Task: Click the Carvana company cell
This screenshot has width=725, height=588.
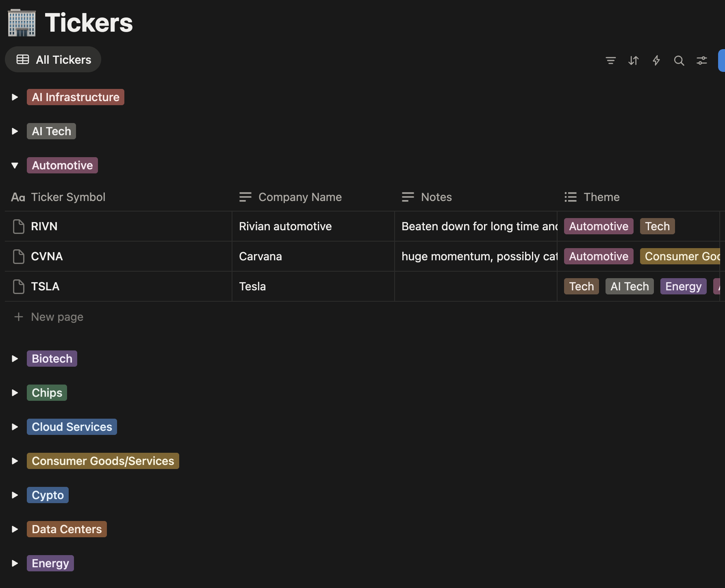Action: [313, 256]
